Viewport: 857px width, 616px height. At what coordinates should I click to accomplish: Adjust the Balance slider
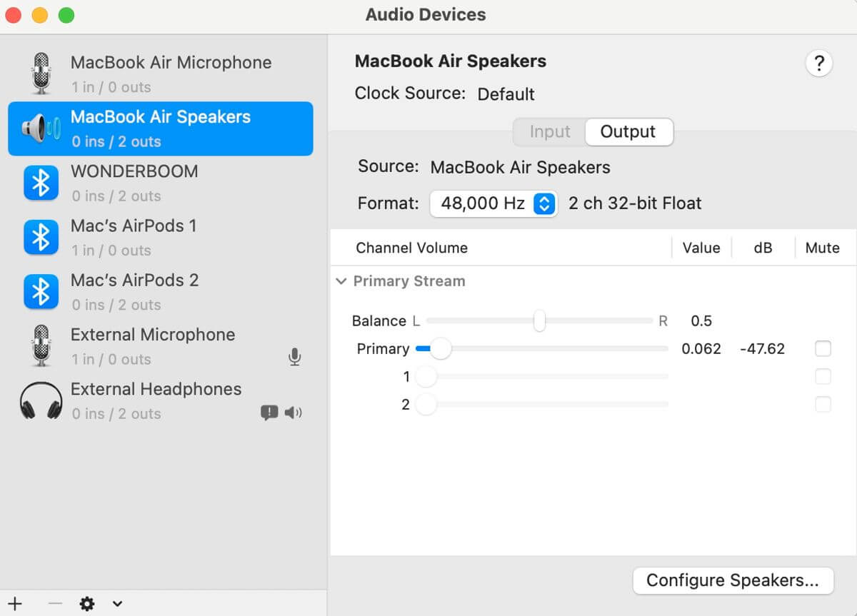(539, 321)
